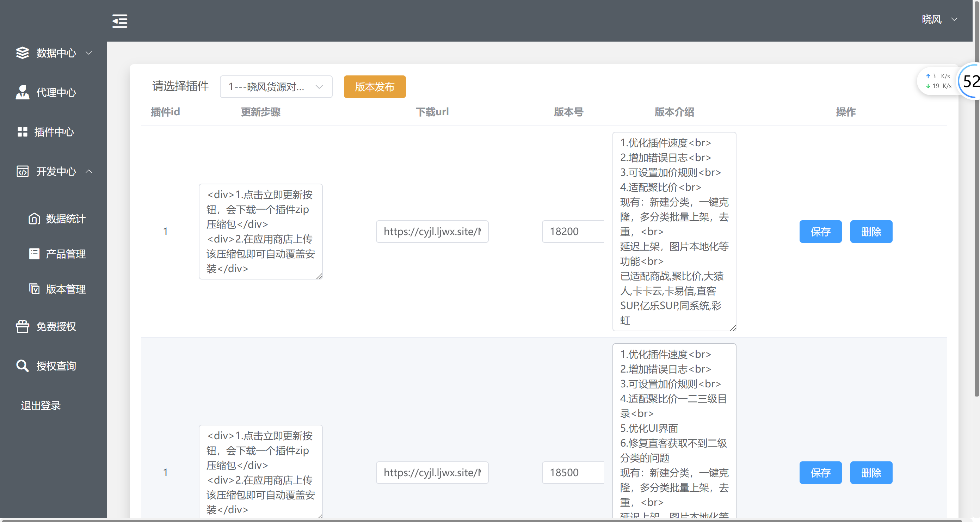Save the version 18500 row
Image resolution: width=980 pixels, height=522 pixels.
click(820, 473)
